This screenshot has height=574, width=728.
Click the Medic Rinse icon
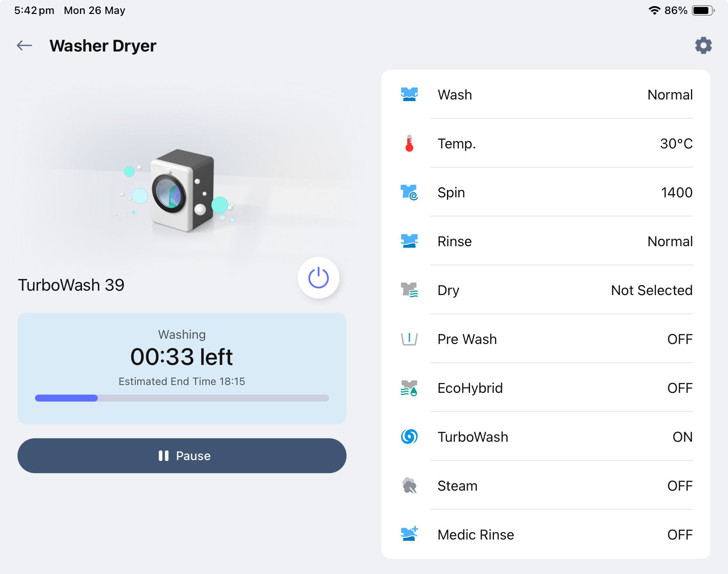point(409,534)
